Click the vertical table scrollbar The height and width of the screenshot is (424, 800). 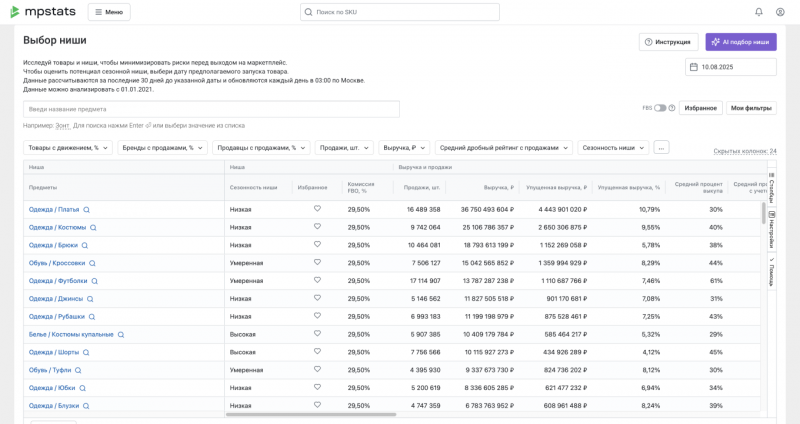(x=764, y=215)
